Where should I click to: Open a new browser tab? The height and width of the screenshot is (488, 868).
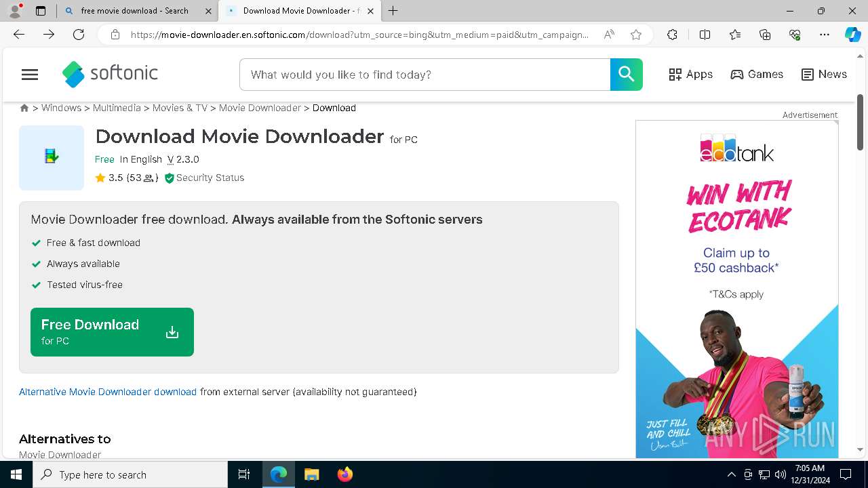pyautogui.click(x=393, y=11)
